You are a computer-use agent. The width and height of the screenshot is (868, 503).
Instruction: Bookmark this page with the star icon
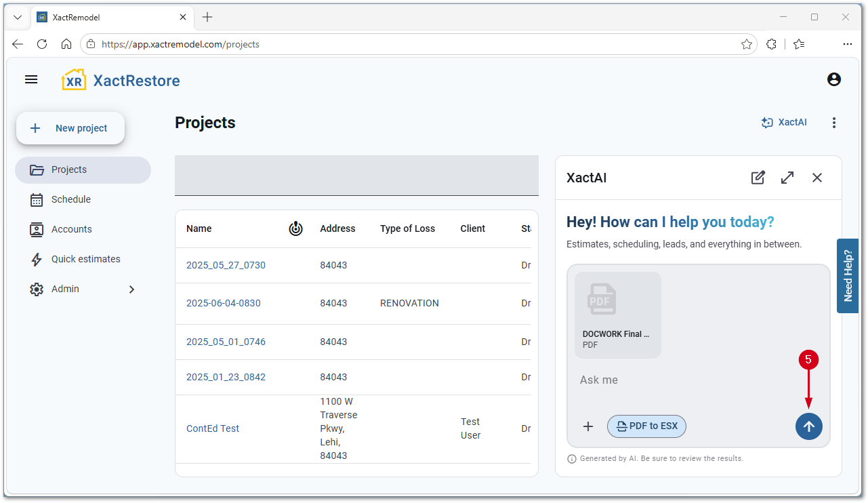(x=747, y=44)
